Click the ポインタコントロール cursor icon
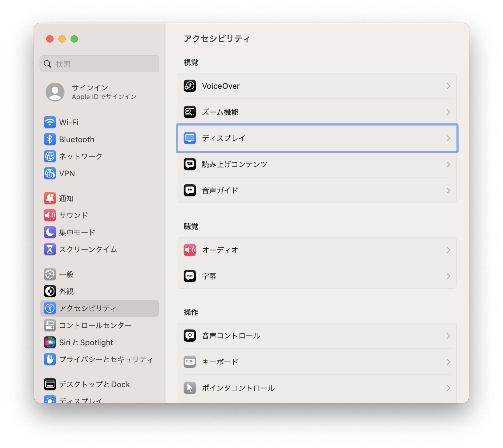 (x=190, y=388)
